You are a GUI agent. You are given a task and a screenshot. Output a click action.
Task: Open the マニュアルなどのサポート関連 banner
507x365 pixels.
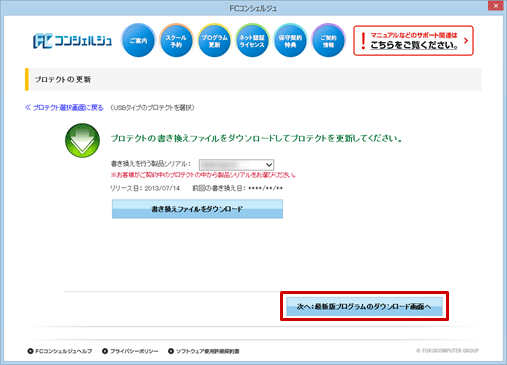pyautogui.click(x=413, y=41)
